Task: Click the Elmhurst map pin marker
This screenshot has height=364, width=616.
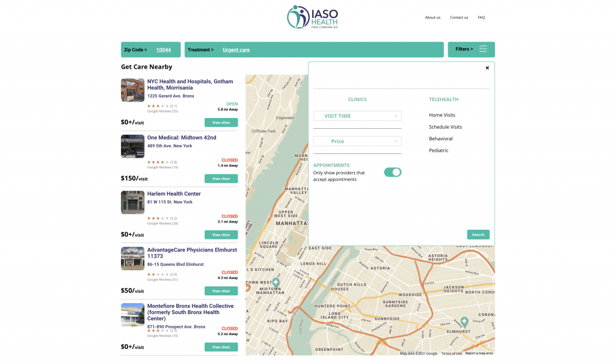Action: (x=464, y=321)
